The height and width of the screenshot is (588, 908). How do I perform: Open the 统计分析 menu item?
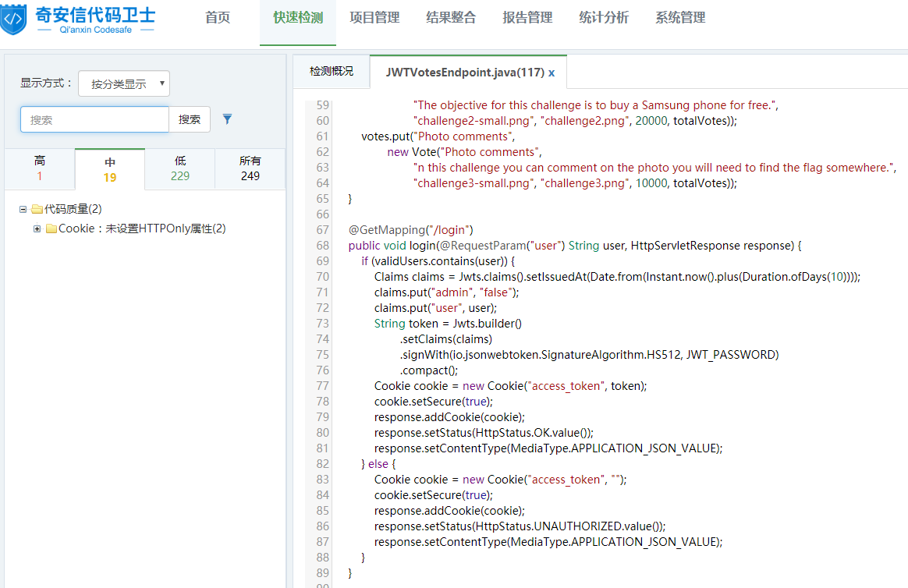[604, 18]
